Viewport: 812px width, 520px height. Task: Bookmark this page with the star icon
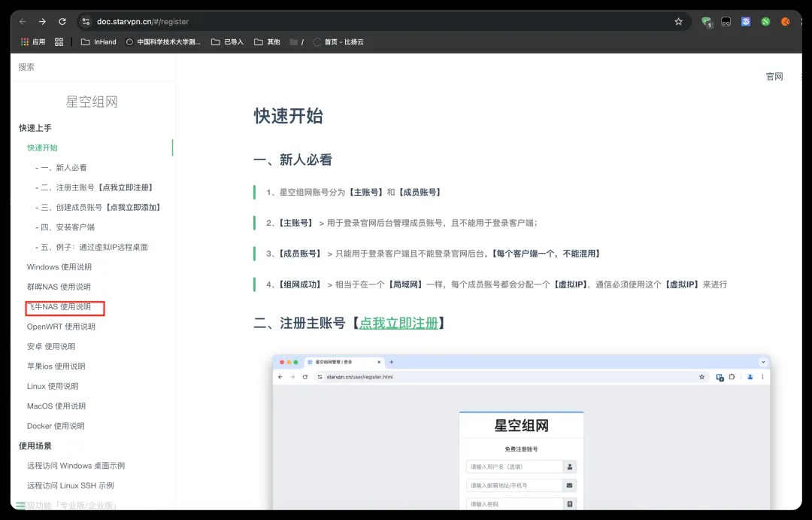point(678,22)
